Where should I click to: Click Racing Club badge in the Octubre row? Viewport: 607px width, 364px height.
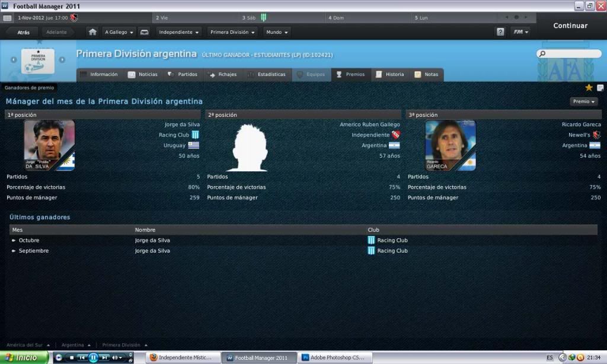[x=371, y=240]
